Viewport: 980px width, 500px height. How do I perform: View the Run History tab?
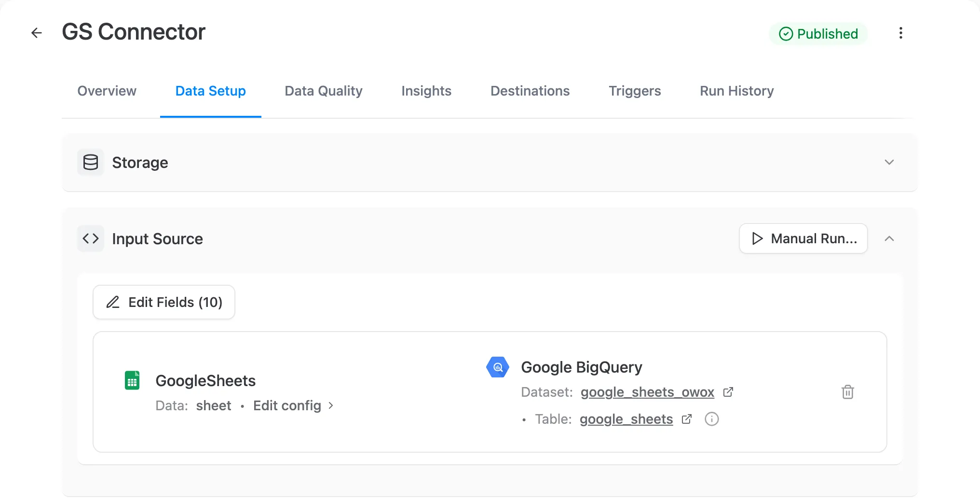click(737, 91)
